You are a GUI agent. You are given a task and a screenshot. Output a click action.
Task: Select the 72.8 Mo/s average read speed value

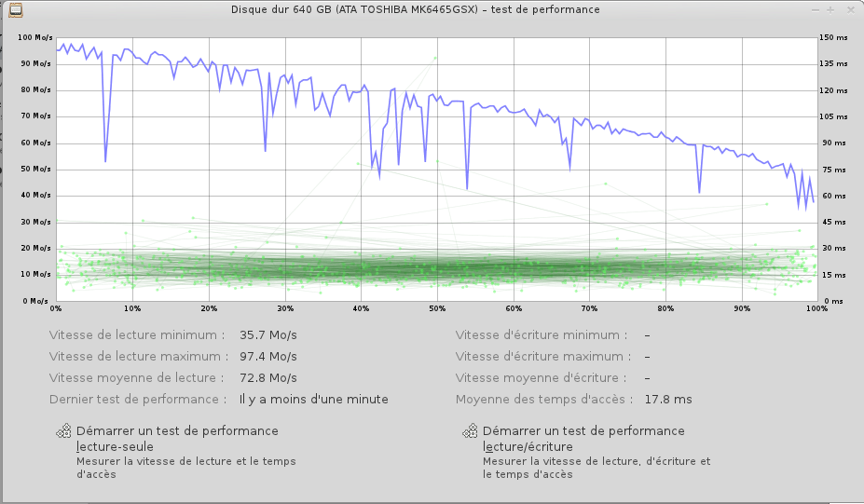[x=267, y=377]
